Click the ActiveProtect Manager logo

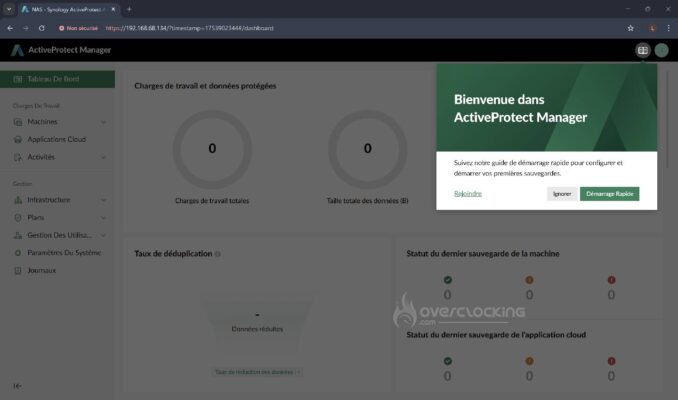pyautogui.click(x=17, y=50)
